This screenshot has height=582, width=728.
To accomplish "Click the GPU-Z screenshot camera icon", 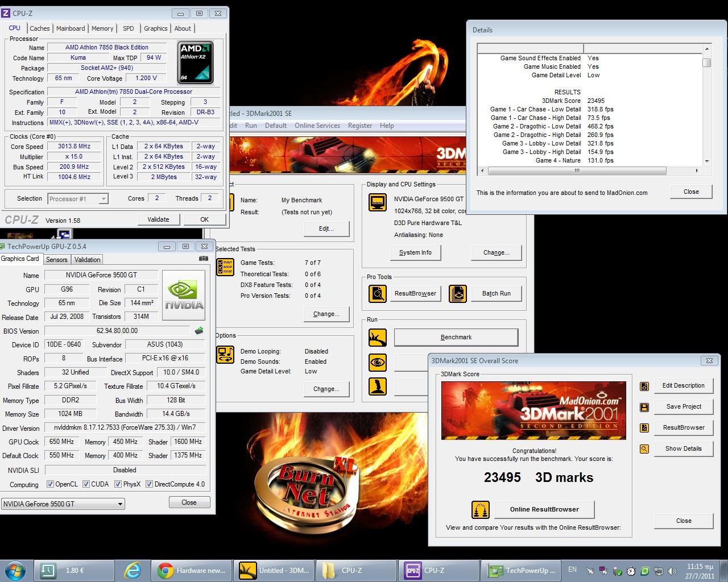I will click(204, 259).
